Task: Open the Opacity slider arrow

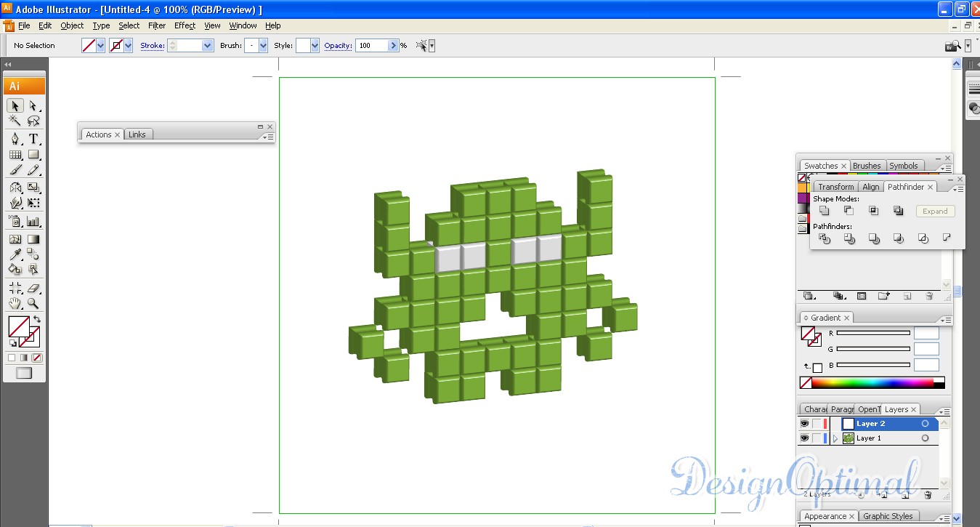Action: 394,45
